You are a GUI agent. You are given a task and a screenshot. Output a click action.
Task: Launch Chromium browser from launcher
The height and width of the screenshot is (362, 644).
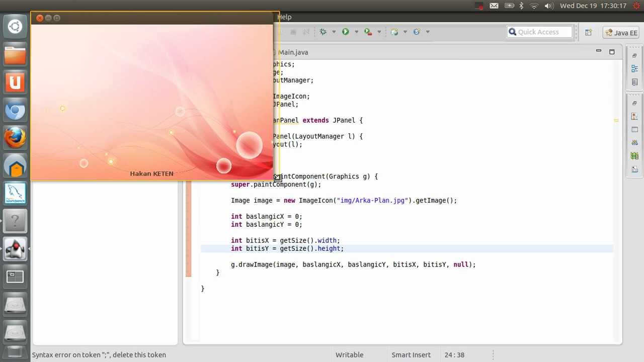(15, 110)
